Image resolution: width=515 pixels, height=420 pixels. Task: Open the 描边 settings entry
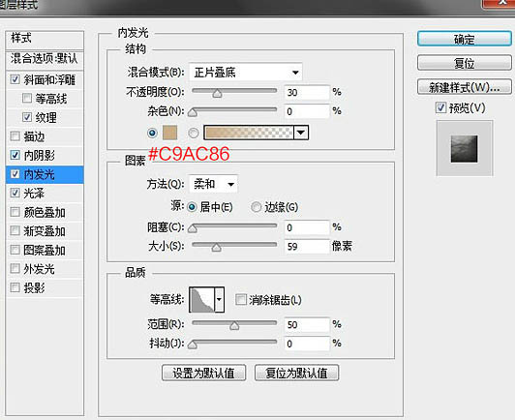34,136
